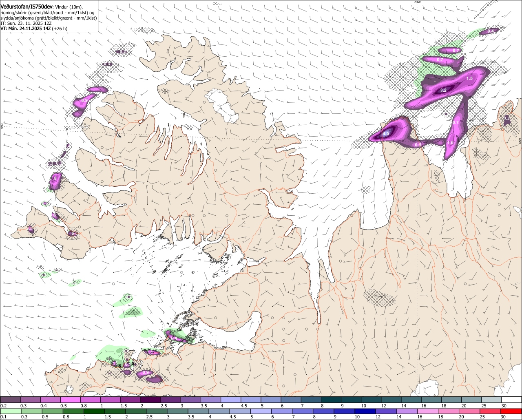Select the bright pink upper swatch between 0.5 and 0.8

[x=71, y=400]
